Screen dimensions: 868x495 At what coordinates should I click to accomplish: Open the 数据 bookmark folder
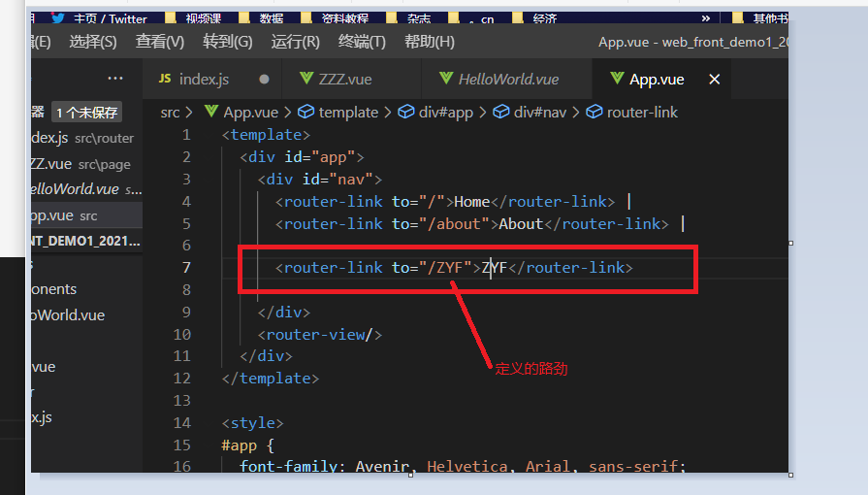(263, 18)
